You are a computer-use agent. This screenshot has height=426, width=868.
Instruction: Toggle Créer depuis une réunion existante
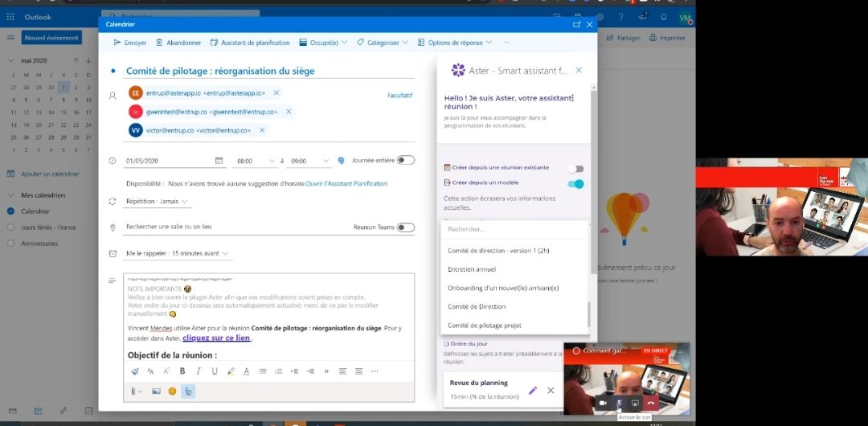tap(575, 169)
